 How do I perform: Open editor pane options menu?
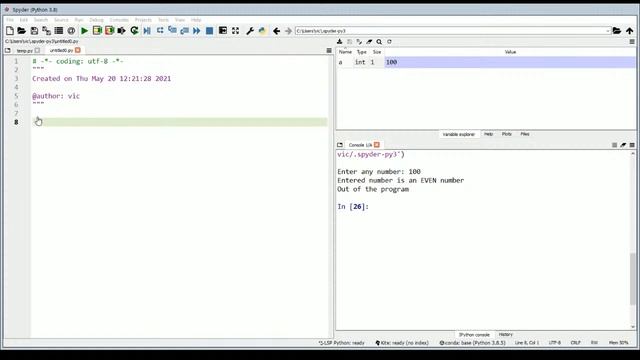click(329, 51)
